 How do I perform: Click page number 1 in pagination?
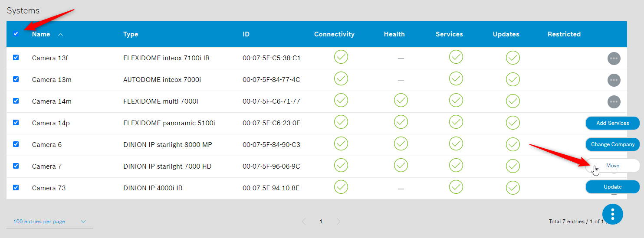pyautogui.click(x=321, y=222)
